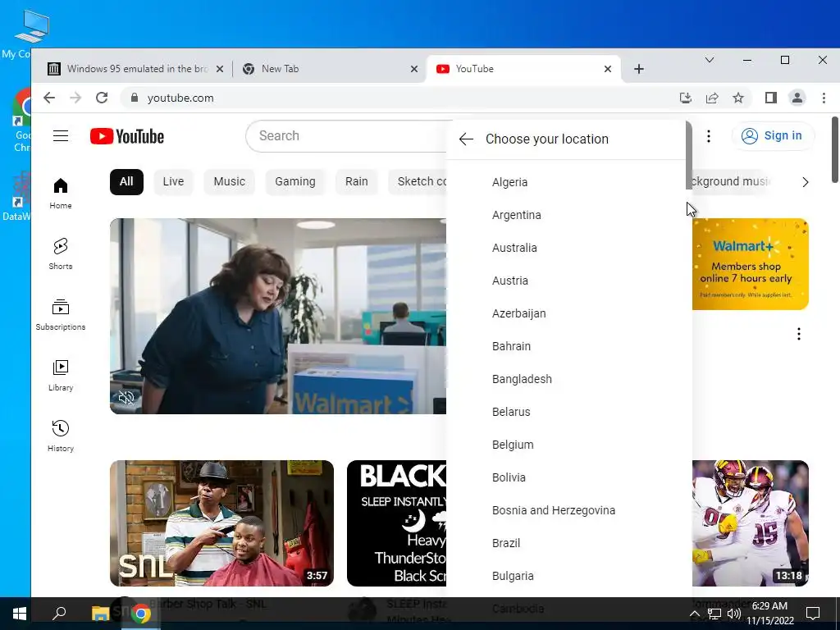Open Subscriptions in the sidebar
The height and width of the screenshot is (630, 840).
click(61, 315)
